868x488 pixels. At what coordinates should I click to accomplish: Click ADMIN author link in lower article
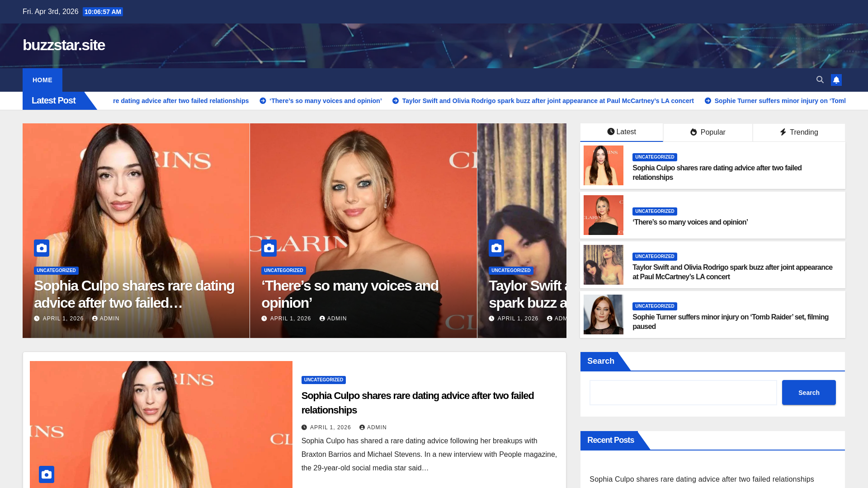click(373, 427)
